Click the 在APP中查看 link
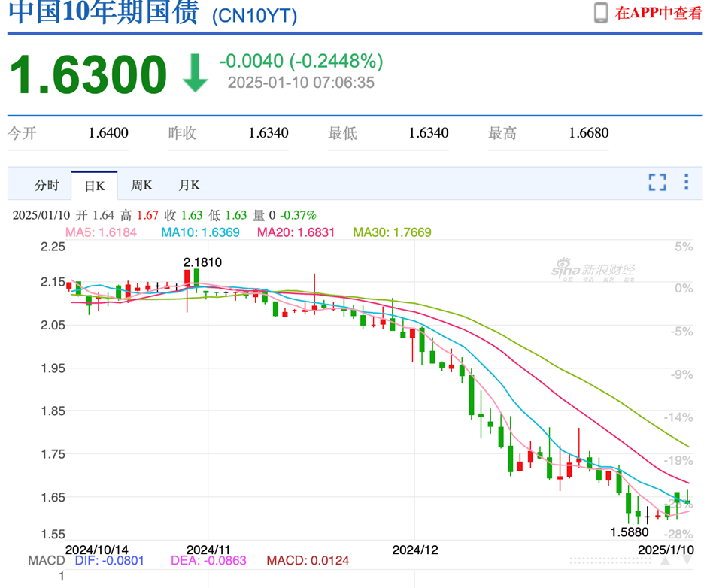 (x=659, y=13)
